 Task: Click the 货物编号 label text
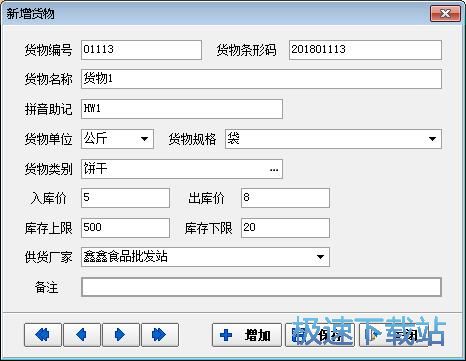[48, 50]
